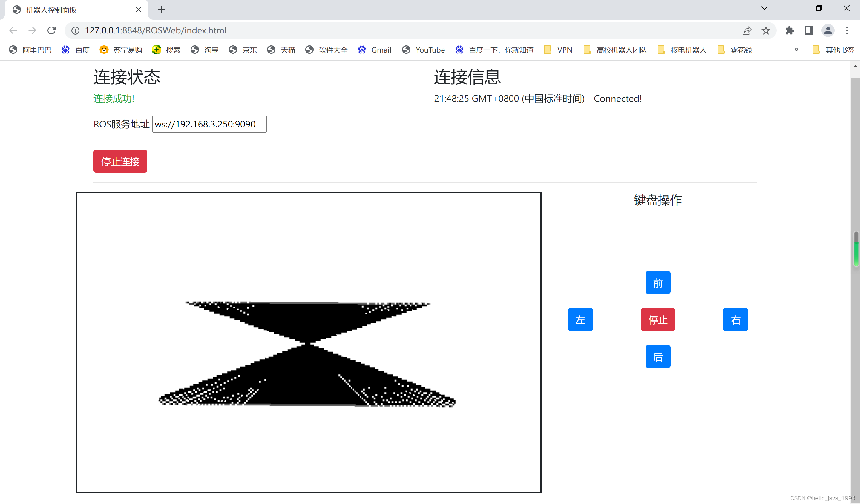Click the 停止连接 red button
Image resolution: width=860 pixels, height=504 pixels.
tap(120, 161)
